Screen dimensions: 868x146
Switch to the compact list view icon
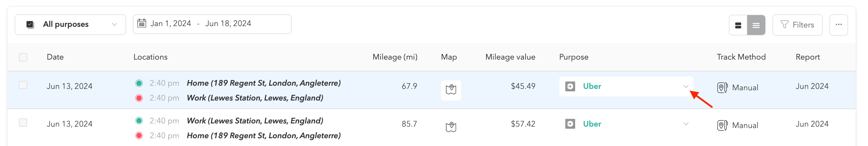(756, 25)
